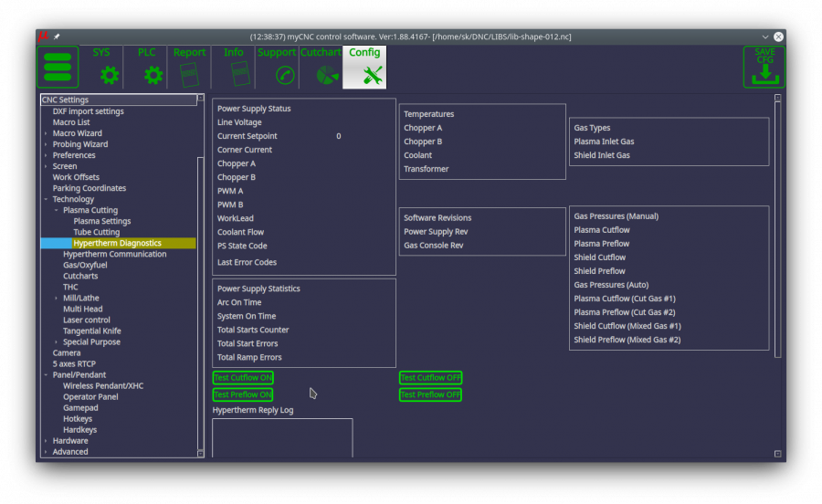Open the Support gauge icon
Image resolution: width=822 pixels, height=504 pixels.
286,75
